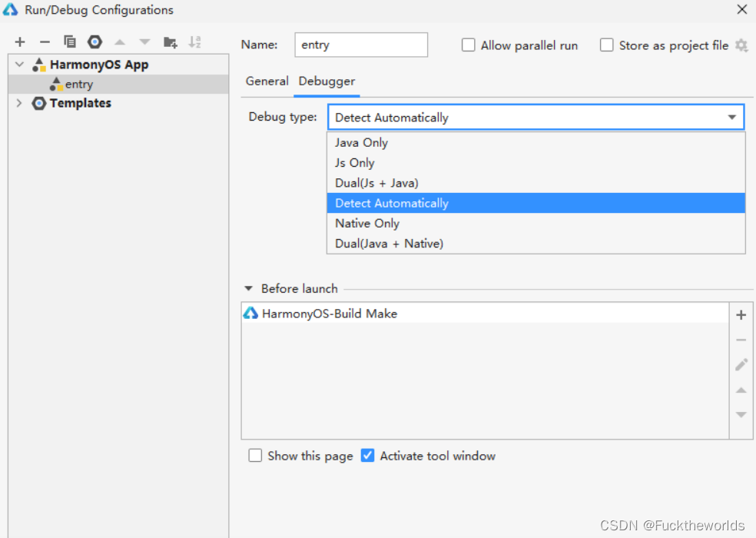Add a Before launch task
This screenshot has width=756, height=538.
tap(741, 315)
